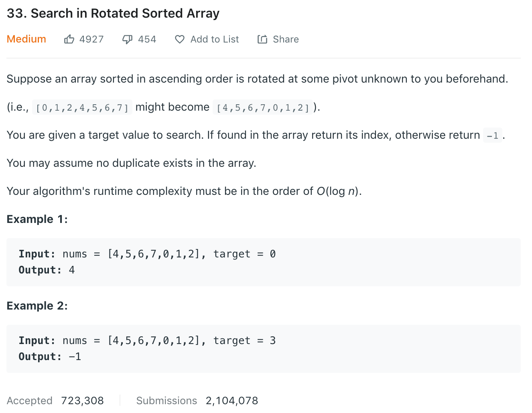This screenshot has width=532, height=413.
Task: Click the Accepted 723,308 statistic
Action: [x=55, y=401]
